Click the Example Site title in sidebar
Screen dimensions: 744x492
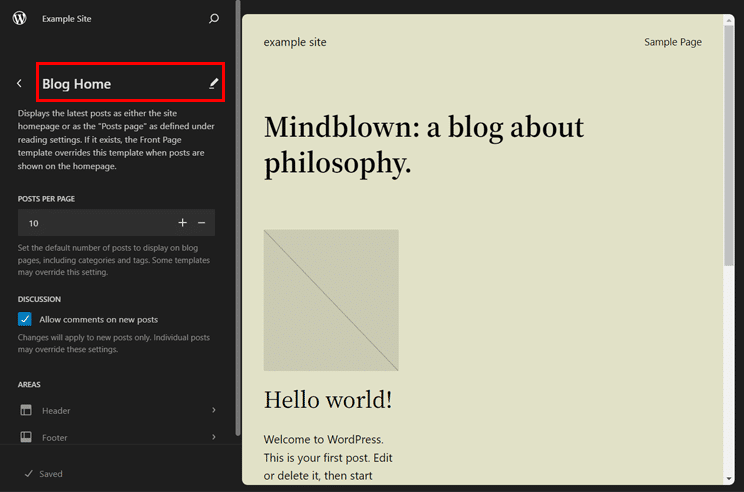coord(66,19)
